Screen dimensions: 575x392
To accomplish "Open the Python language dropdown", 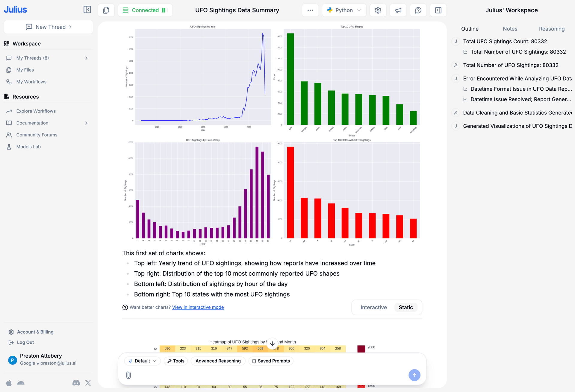I will 344,10.
